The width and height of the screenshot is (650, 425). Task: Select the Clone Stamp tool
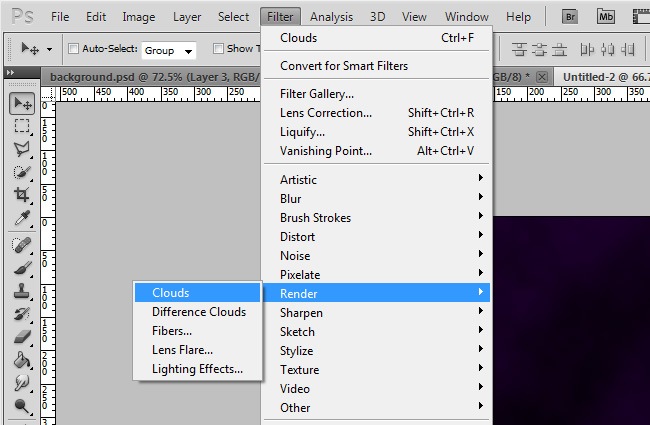(x=22, y=291)
